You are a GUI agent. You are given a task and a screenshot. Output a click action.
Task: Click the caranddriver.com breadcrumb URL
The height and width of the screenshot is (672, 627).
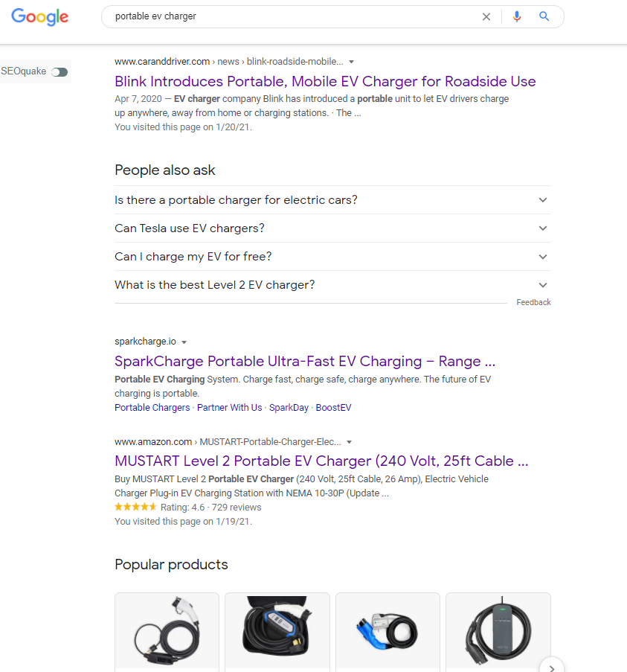pyautogui.click(x=229, y=62)
